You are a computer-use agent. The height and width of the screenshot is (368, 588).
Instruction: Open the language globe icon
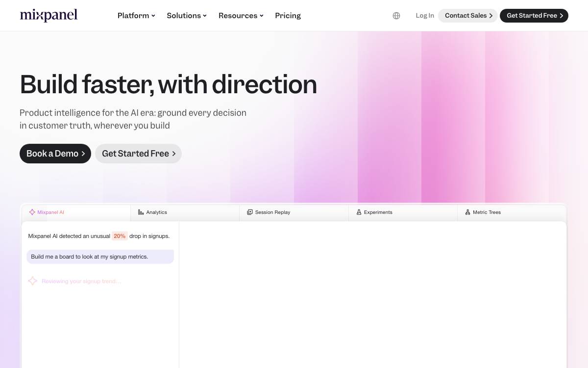point(396,16)
